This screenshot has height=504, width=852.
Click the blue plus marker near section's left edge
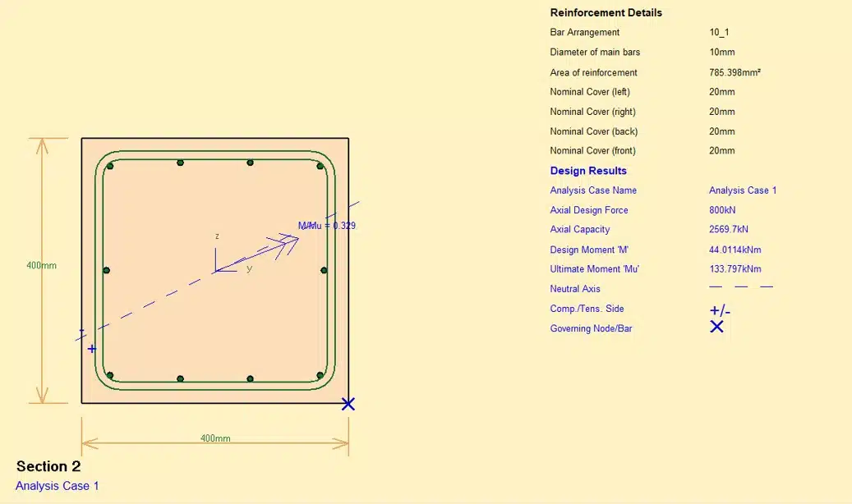coord(92,349)
